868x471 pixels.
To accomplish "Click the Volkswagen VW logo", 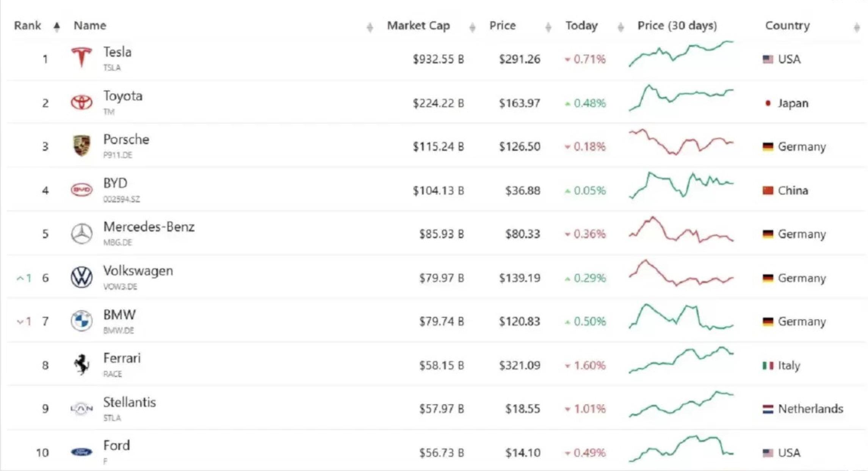I will click(x=82, y=277).
